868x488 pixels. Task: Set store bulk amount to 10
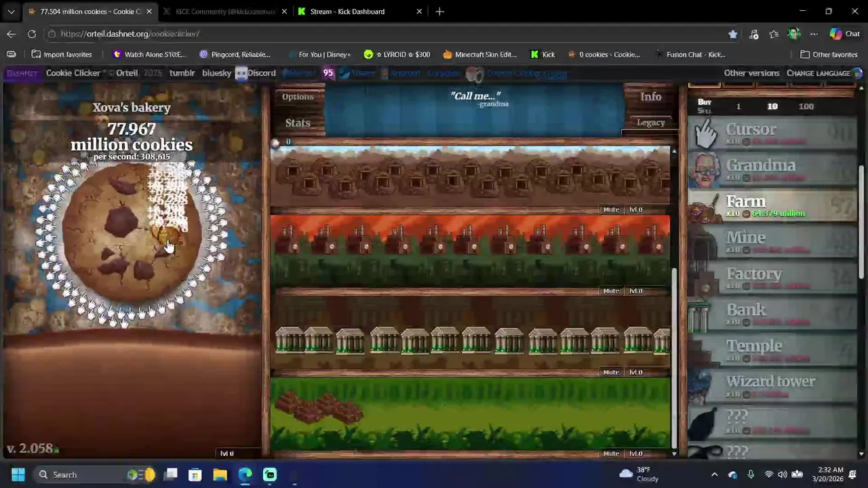click(x=772, y=106)
